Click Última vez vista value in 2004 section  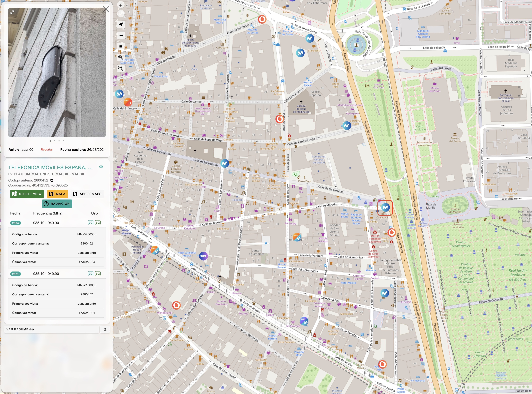(x=87, y=262)
